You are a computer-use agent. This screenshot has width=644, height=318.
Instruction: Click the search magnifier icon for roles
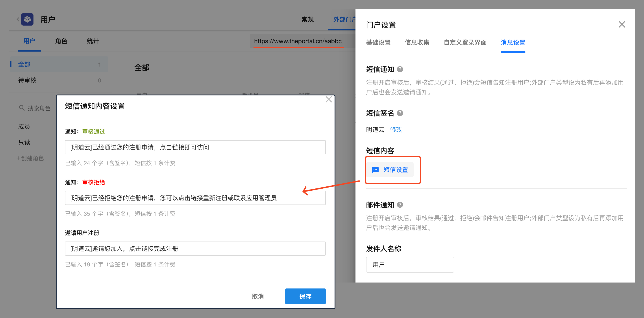(22, 108)
